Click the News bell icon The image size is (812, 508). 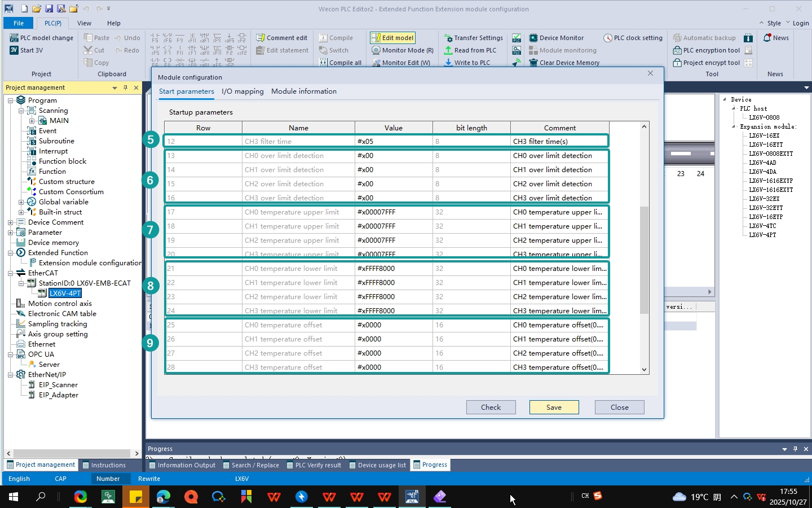pos(767,38)
